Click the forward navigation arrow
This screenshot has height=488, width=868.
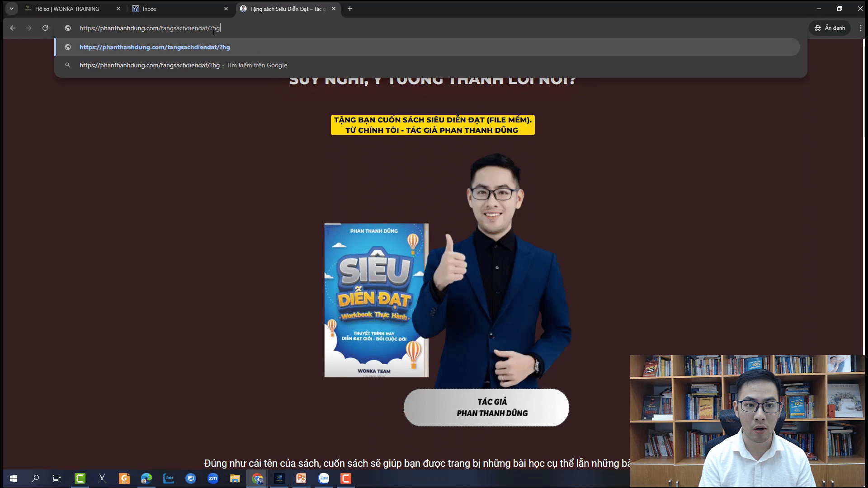[x=29, y=28]
